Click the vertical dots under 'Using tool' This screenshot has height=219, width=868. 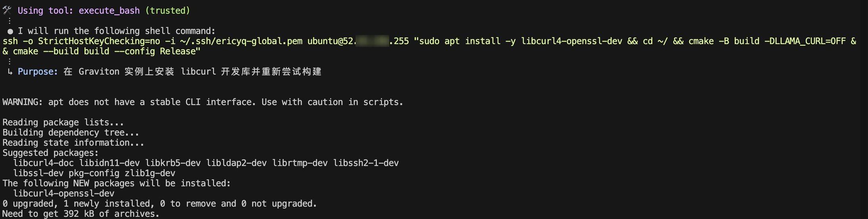click(9, 21)
